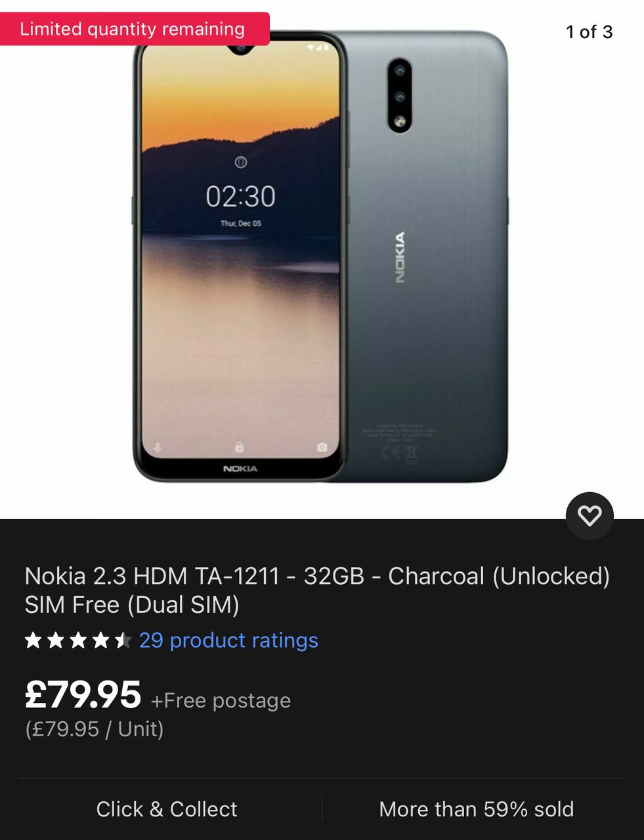Viewport: 644px width, 840px height.
Task: Add item to watchlist with heart icon
Action: 590,516
